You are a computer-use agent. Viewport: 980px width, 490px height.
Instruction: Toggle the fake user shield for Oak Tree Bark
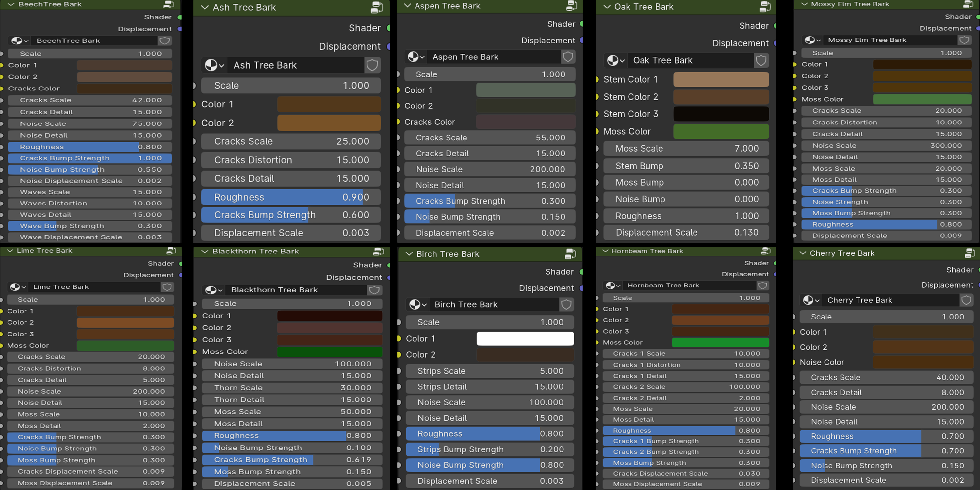761,60
